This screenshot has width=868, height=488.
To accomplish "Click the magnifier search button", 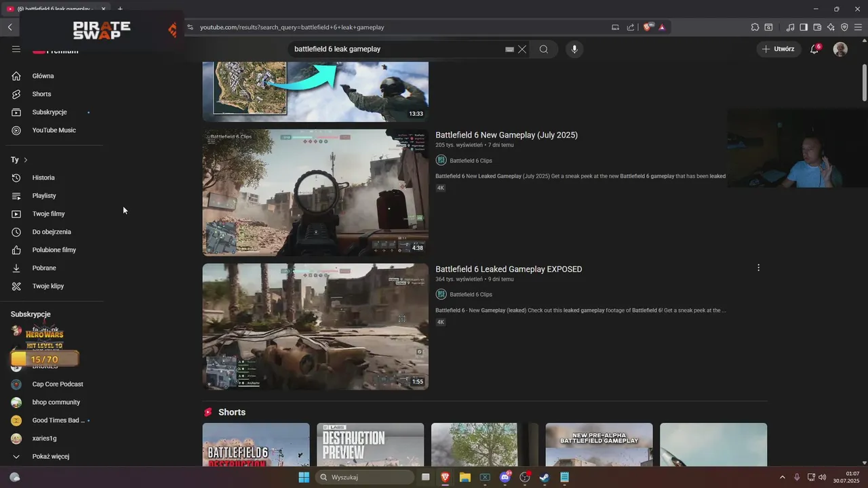I will [544, 49].
